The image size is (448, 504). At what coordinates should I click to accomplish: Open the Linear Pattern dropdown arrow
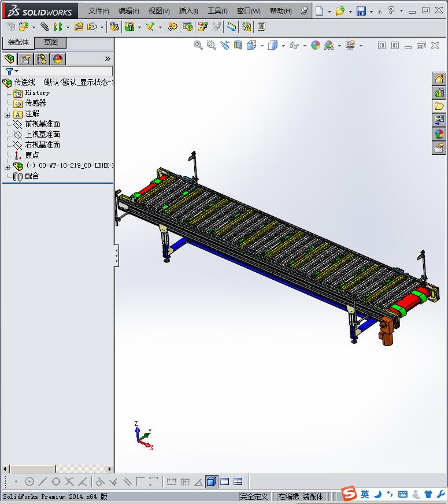[x=68, y=27]
